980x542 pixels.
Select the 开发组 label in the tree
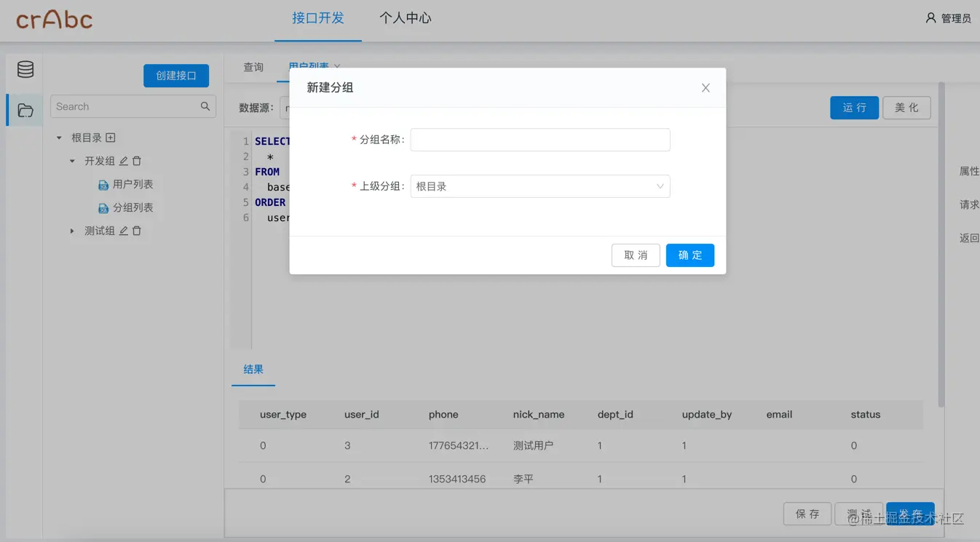(x=100, y=162)
